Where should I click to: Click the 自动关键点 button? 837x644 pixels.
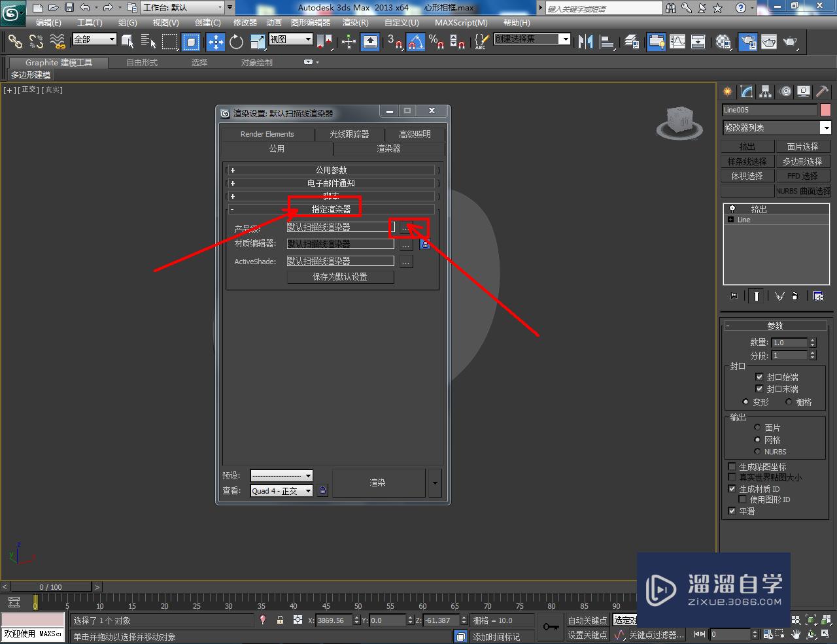tap(587, 620)
